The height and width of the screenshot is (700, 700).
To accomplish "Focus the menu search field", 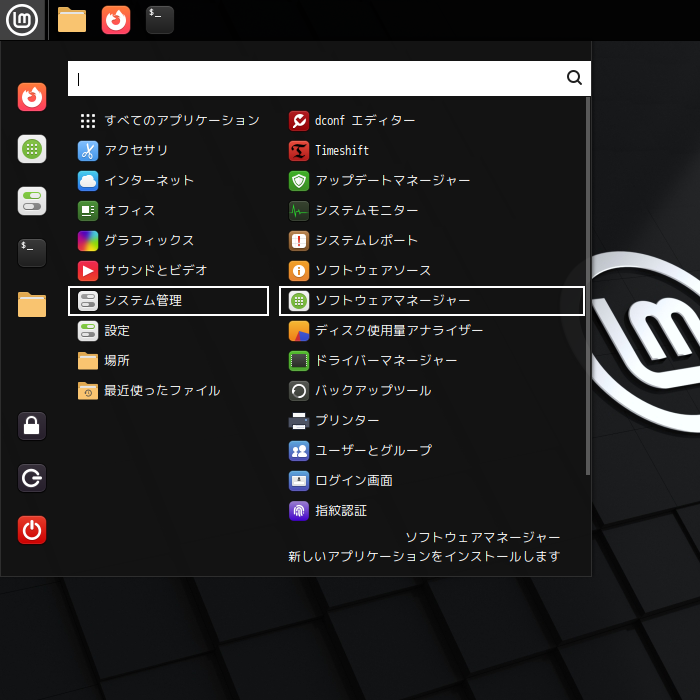I will pos(329,79).
